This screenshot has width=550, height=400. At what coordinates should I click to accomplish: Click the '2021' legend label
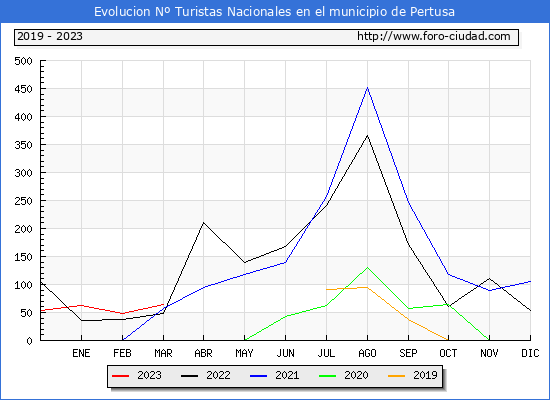tap(287, 375)
